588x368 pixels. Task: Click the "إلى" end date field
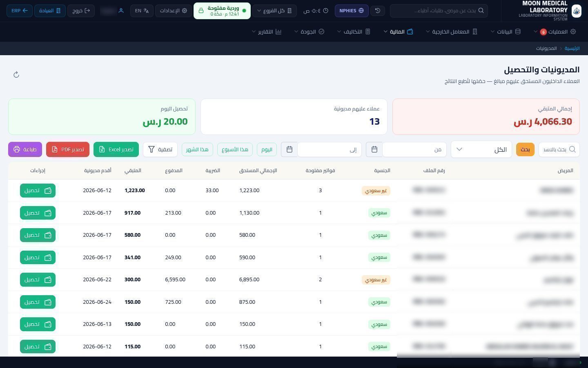330,150
